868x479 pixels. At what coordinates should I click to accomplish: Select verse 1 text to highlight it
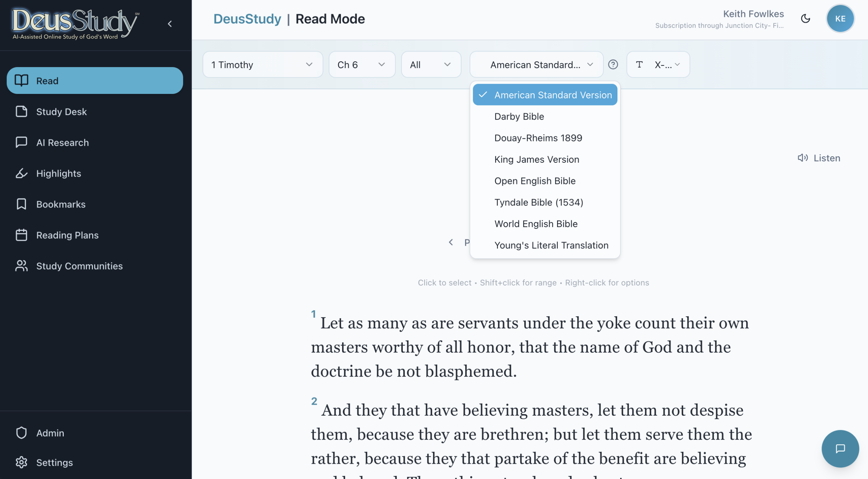click(529, 347)
